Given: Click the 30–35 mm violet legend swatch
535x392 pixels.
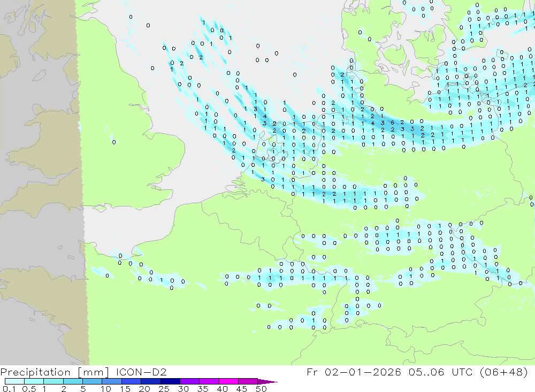Looking at the screenshot, I should 189,381.
